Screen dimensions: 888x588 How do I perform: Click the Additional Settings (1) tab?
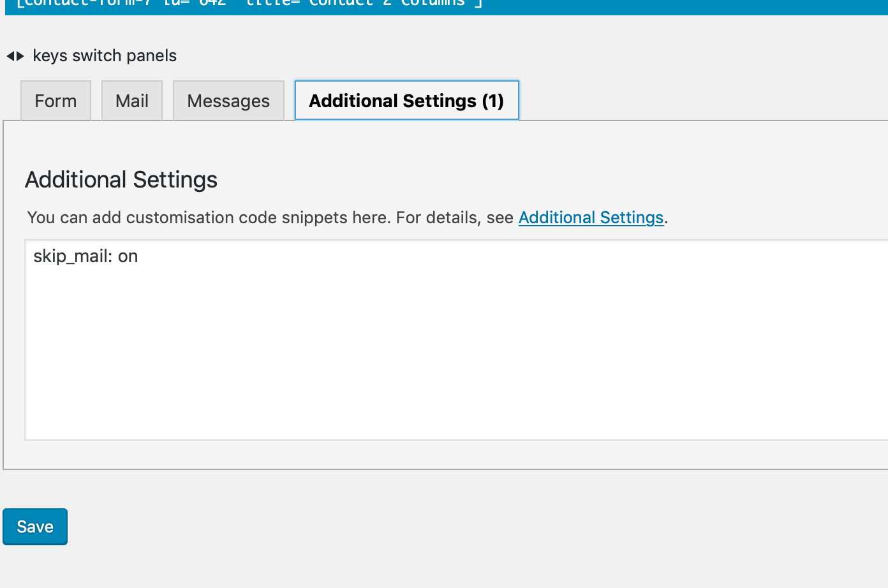[392, 101]
